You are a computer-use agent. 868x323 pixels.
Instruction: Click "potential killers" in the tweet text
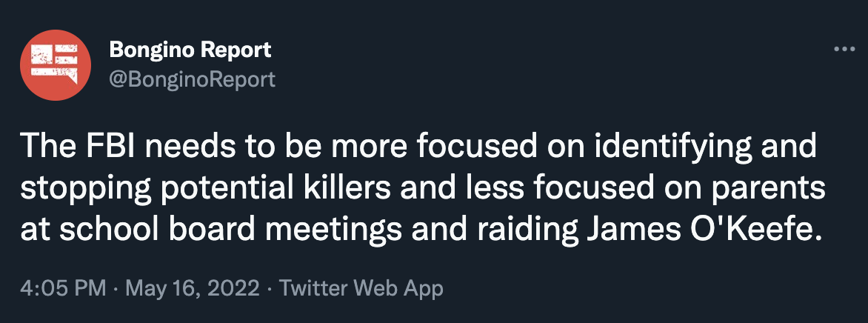pos(266,190)
